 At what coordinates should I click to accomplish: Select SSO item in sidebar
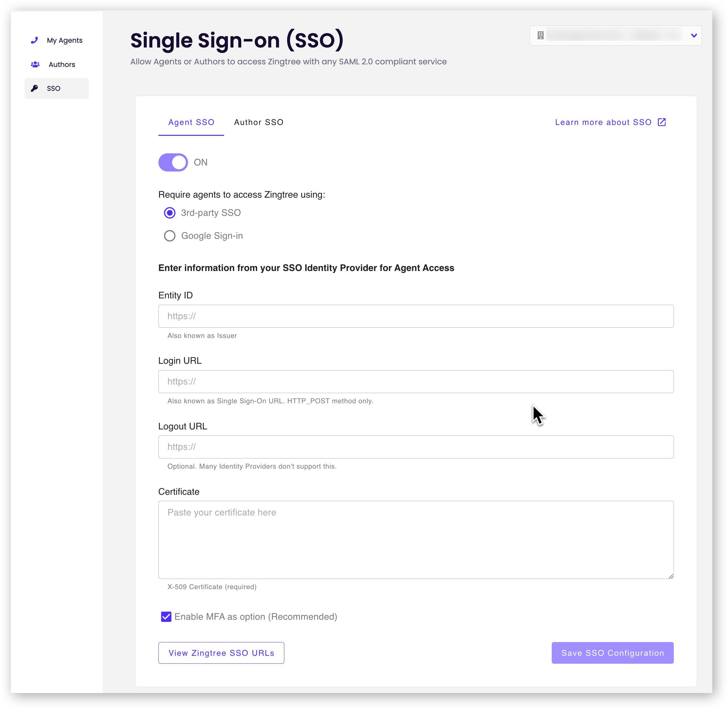coord(57,88)
